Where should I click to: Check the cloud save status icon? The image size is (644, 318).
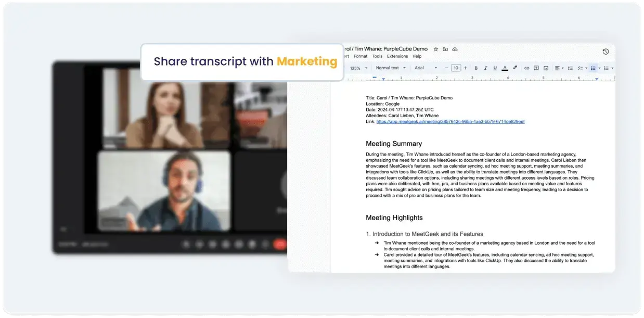455,49
